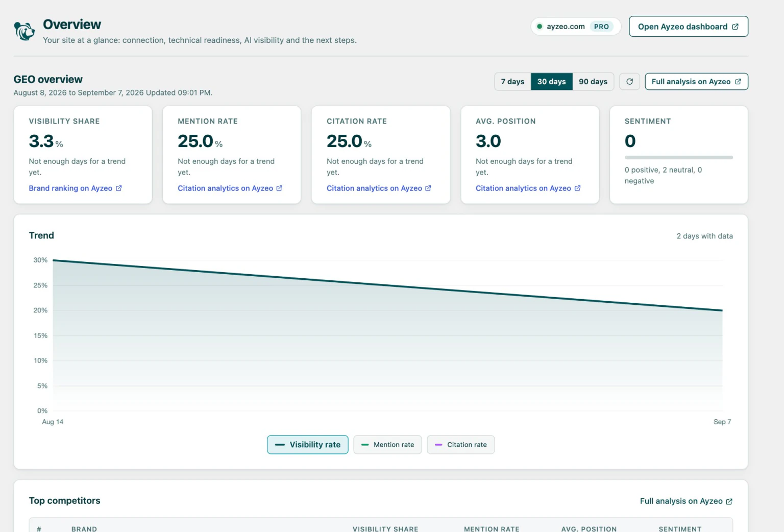
Task: Click external-link icon in Open Ayzeo dashboard button
Action: coord(735,27)
